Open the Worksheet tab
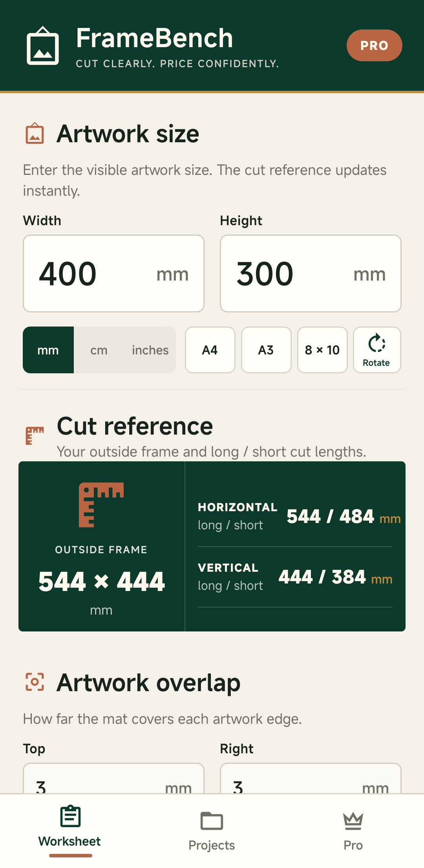 click(x=70, y=830)
